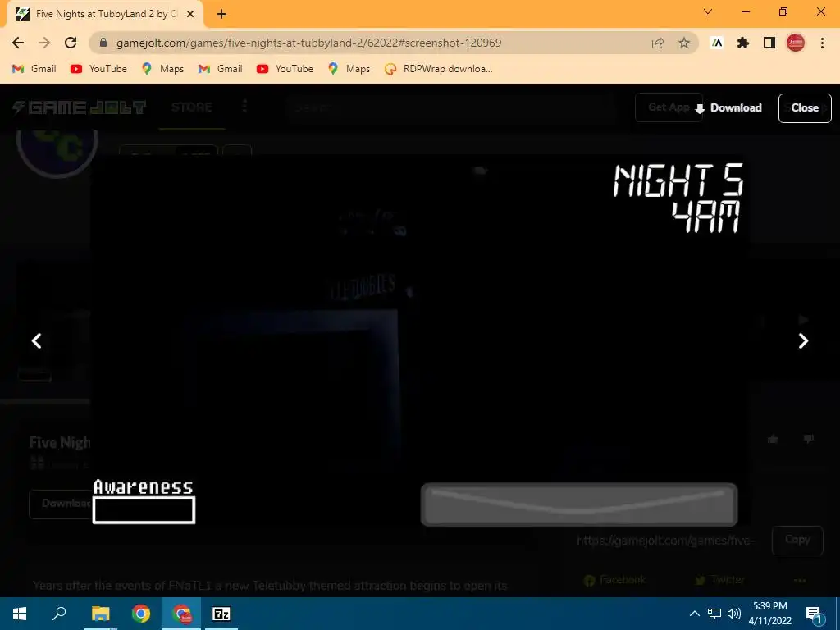840x630 pixels.
Task: Select the Five Nights at TubbyLand 2 tab
Action: [104, 14]
